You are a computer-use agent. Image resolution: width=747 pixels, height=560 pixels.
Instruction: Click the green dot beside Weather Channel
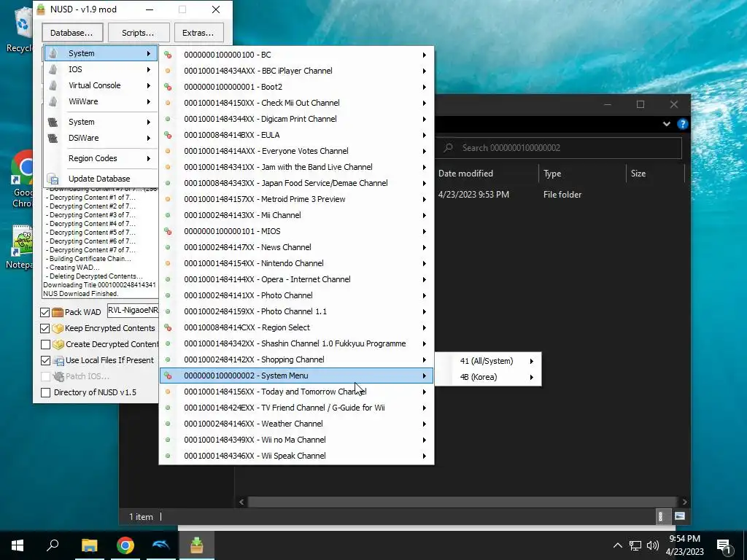click(x=168, y=424)
